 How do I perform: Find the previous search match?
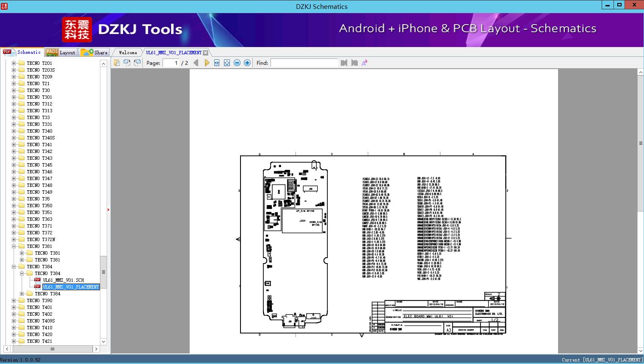[344, 63]
